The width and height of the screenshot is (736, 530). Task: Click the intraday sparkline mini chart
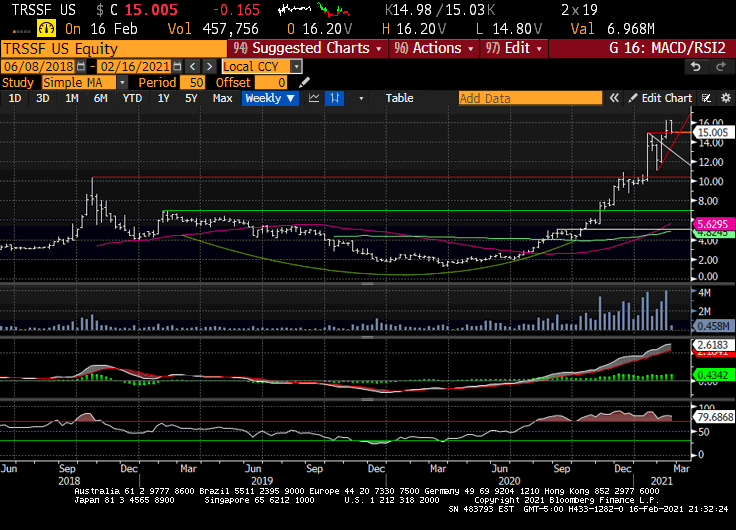click(314, 9)
